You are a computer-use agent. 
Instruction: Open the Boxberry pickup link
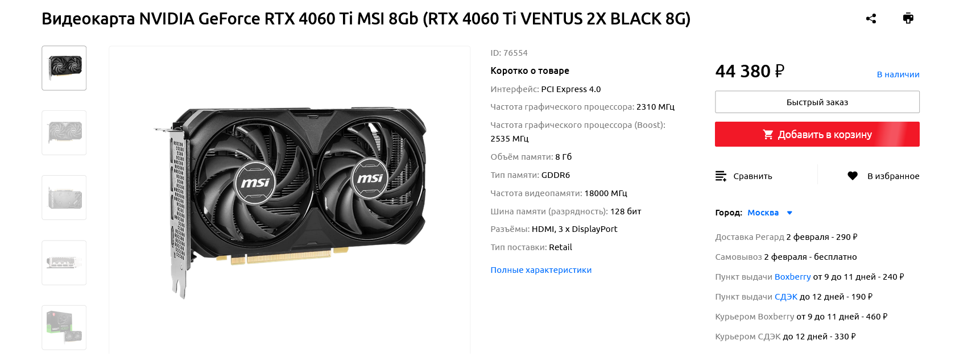[x=792, y=277]
